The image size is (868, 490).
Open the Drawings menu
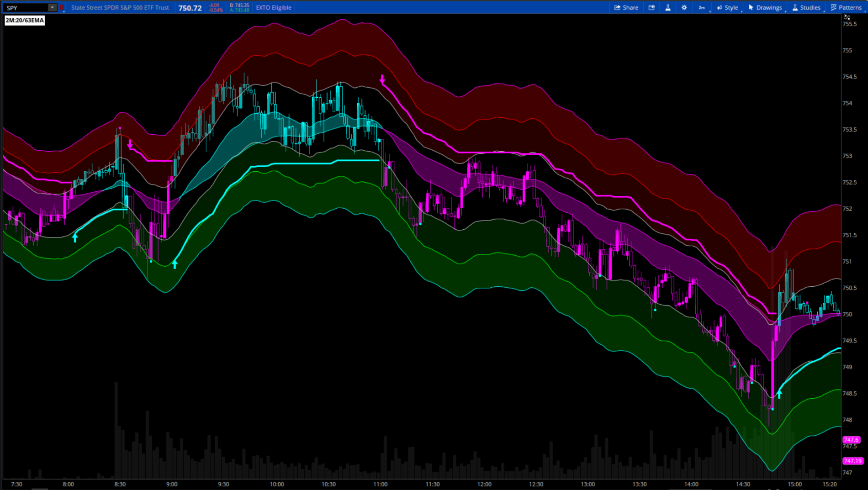(765, 8)
